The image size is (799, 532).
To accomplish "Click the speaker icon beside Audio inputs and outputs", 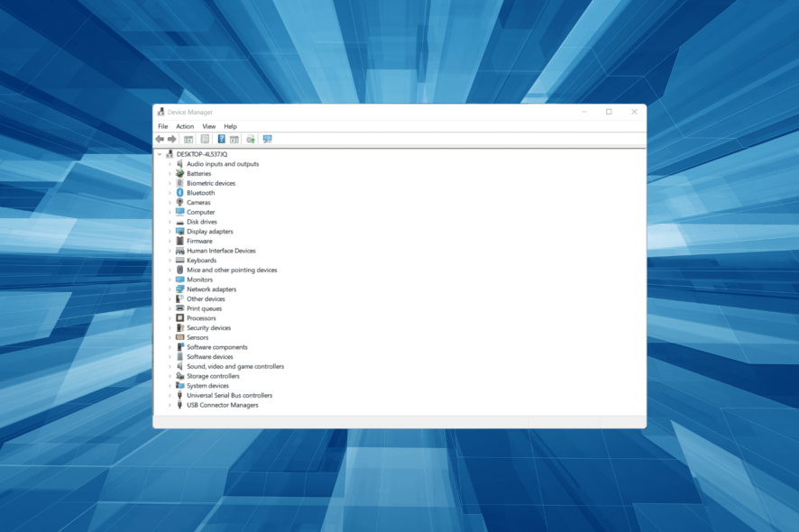I will tap(179, 163).
